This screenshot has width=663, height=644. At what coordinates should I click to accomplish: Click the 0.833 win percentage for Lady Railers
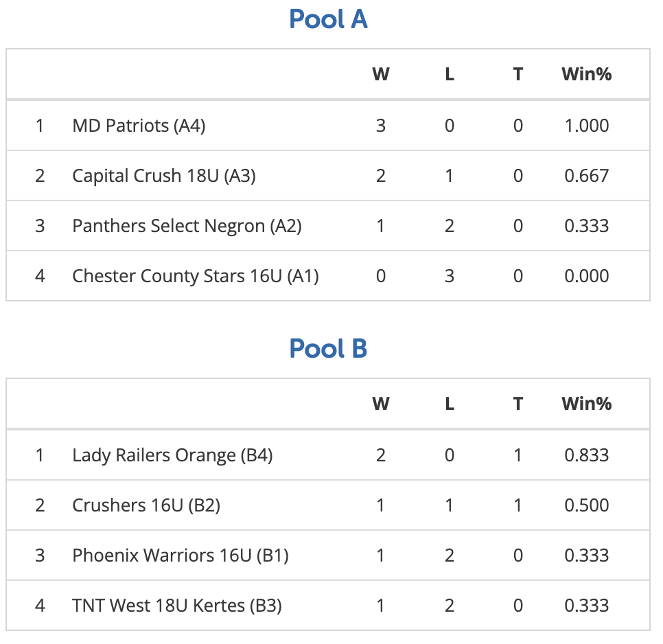tap(586, 455)
